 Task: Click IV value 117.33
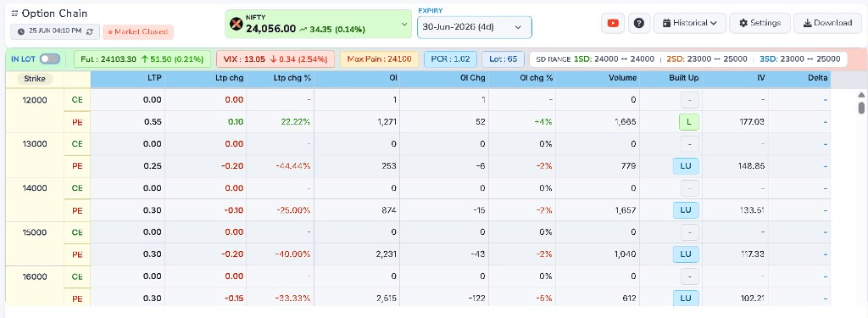click(x=753, y=254)
